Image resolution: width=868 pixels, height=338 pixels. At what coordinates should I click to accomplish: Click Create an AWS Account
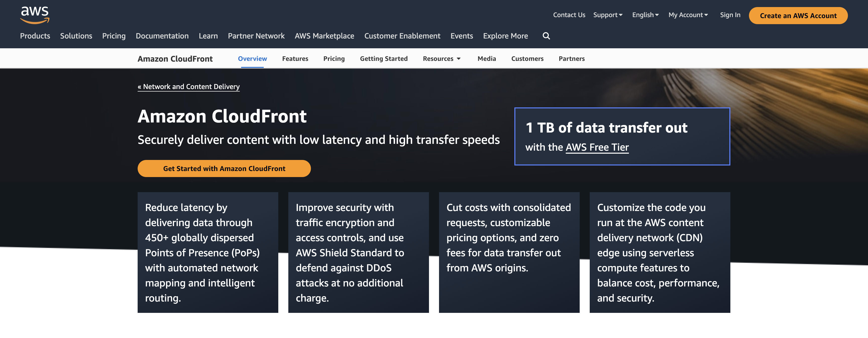click(798, 16)
